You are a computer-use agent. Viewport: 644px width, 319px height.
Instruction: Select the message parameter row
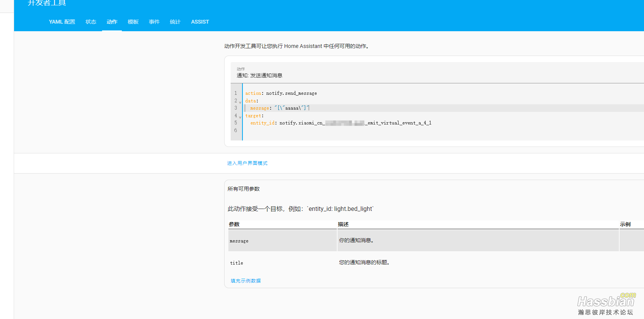(436, 241)
